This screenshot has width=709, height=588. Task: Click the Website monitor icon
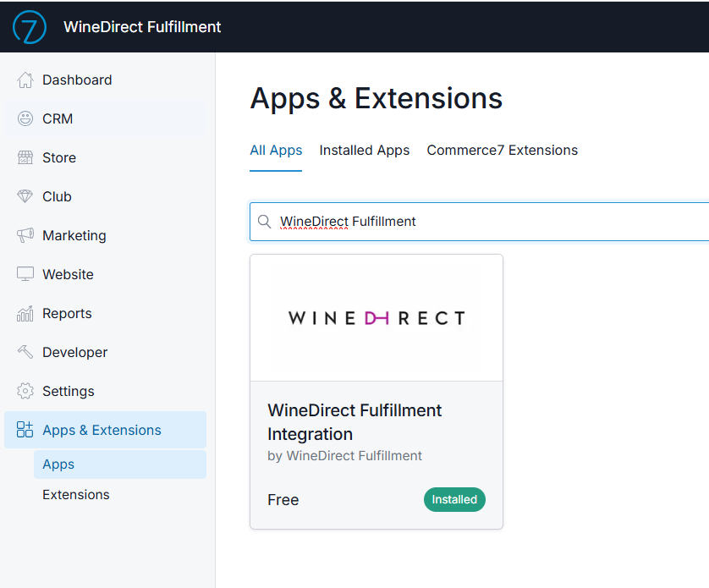25,274
